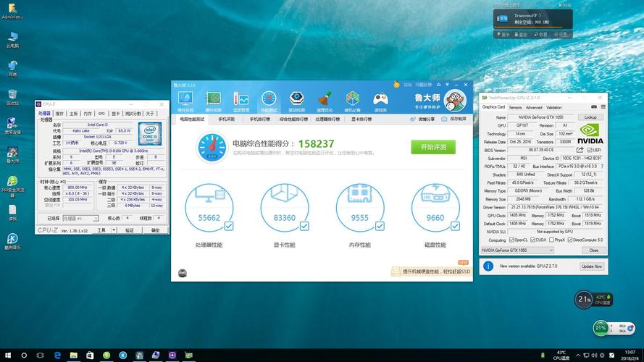Open the 温度管理 thermometer icon
The height and width of the screenshot is (362, 644).
pos(241,101)
